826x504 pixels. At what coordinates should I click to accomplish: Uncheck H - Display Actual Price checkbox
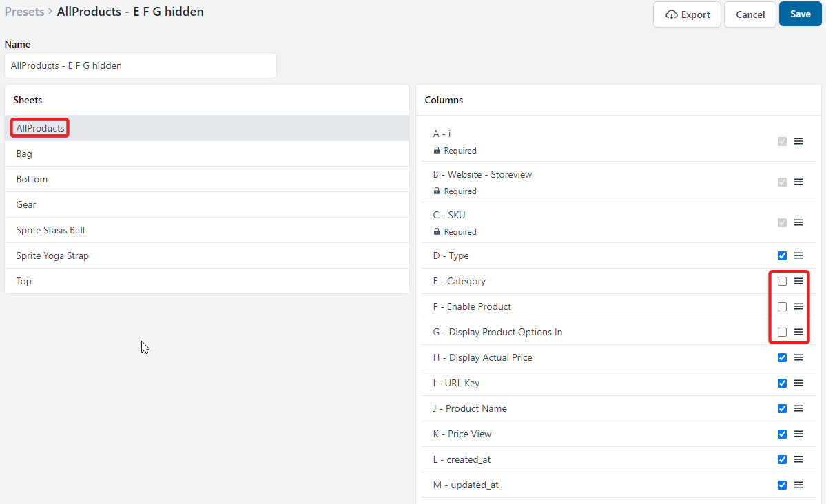point(783,357)
